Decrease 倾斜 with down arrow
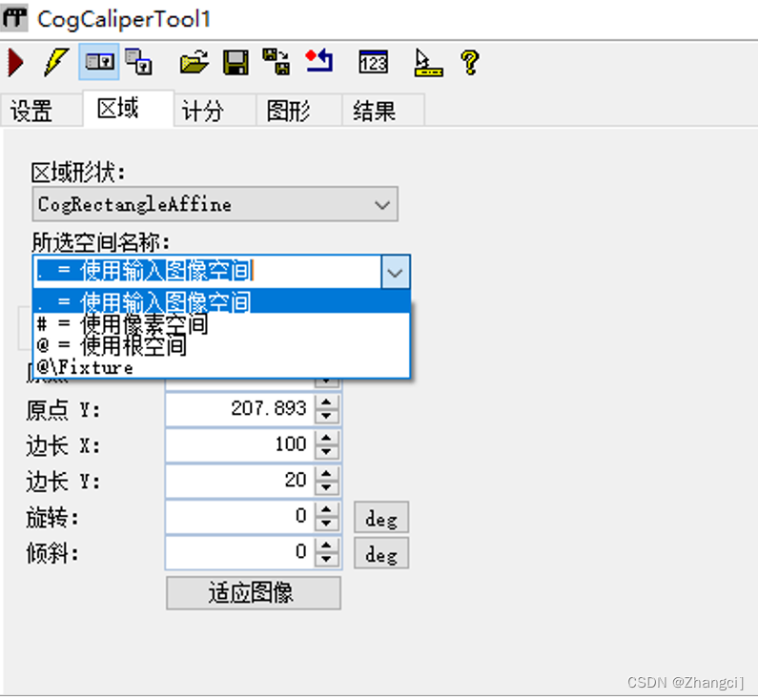Image resolution: width=758 pixels, height=700 pixels. pos(326,559)
